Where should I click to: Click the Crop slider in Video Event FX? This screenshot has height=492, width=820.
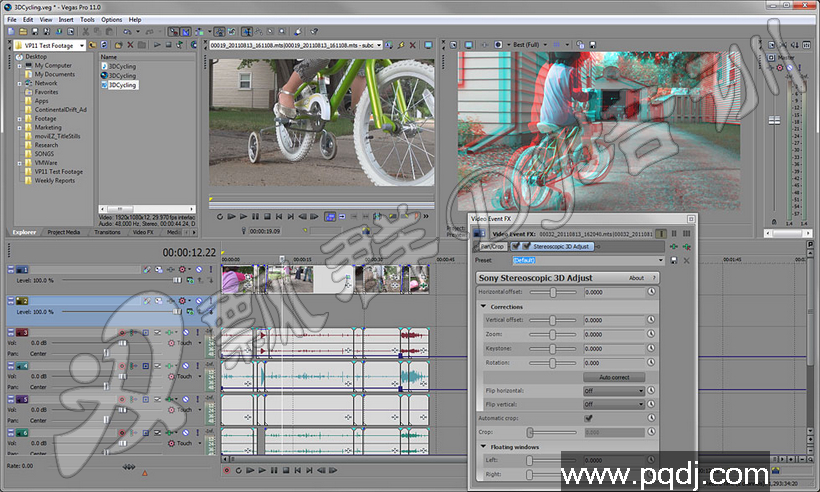(553, 432)
